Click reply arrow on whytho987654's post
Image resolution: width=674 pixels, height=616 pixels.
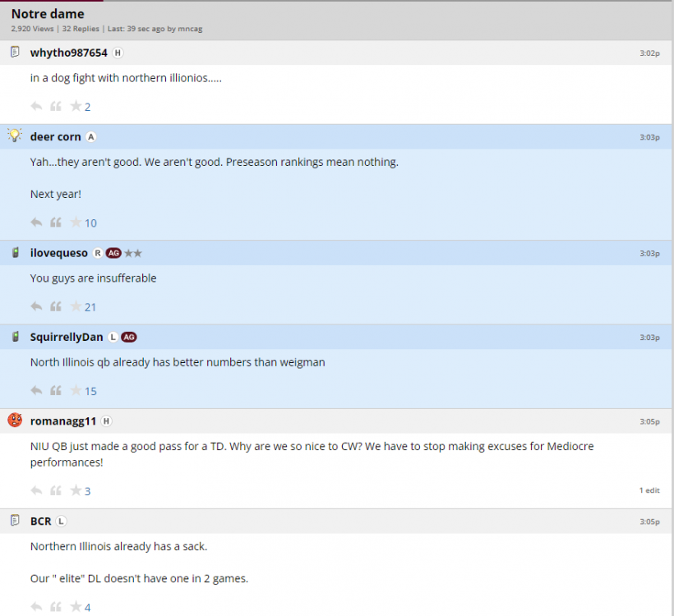tap(36, 106)
